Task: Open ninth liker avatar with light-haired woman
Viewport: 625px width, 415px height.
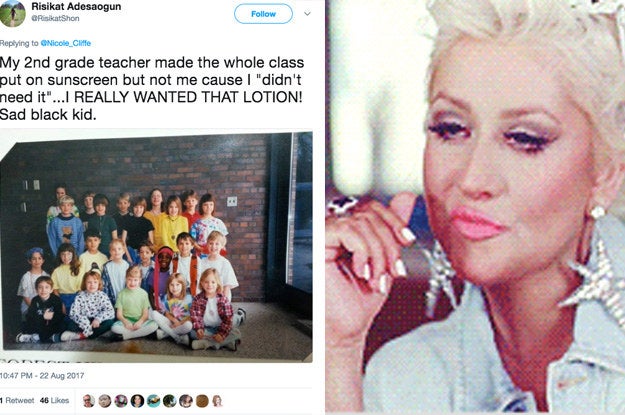Action: tap(217, 401)
